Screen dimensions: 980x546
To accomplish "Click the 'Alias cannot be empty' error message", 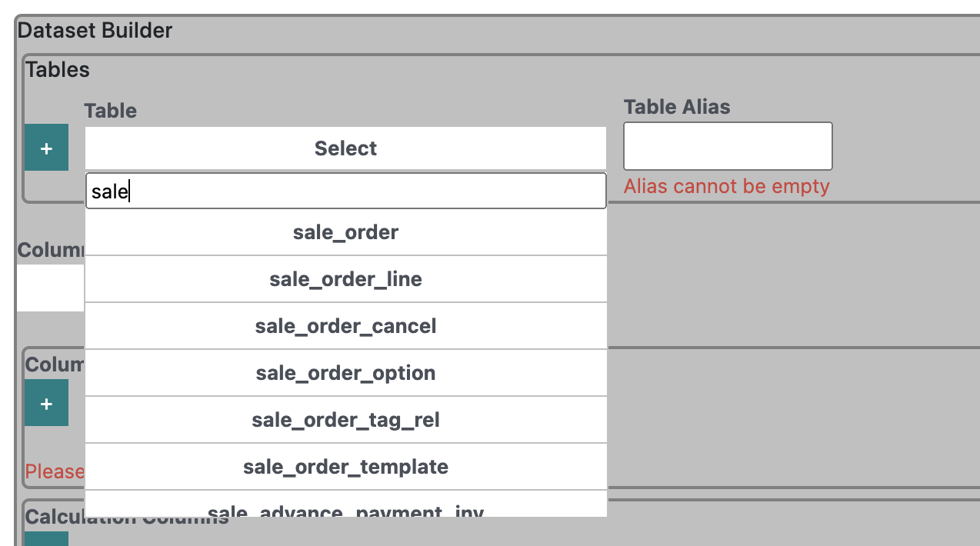I will pos(727,186).
